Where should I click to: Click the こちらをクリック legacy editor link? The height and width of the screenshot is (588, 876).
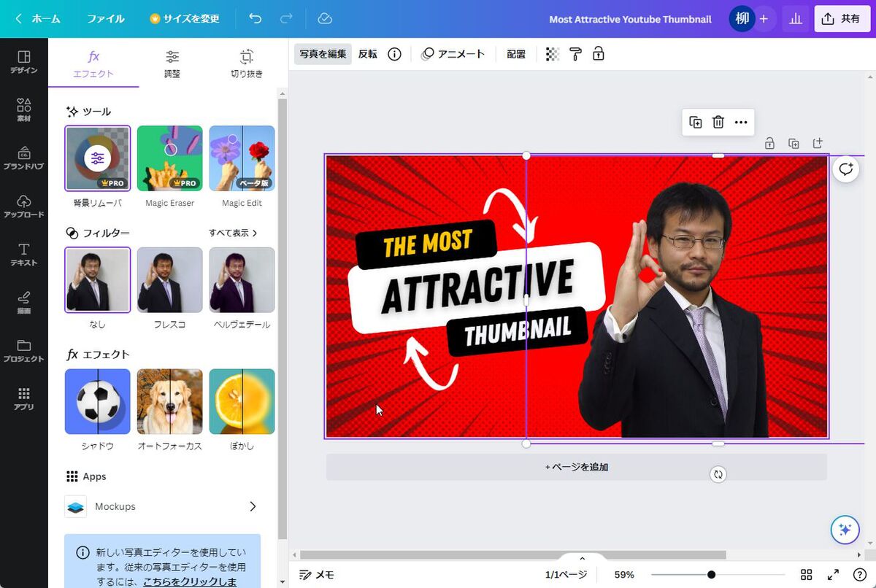[x=190, y=581]
